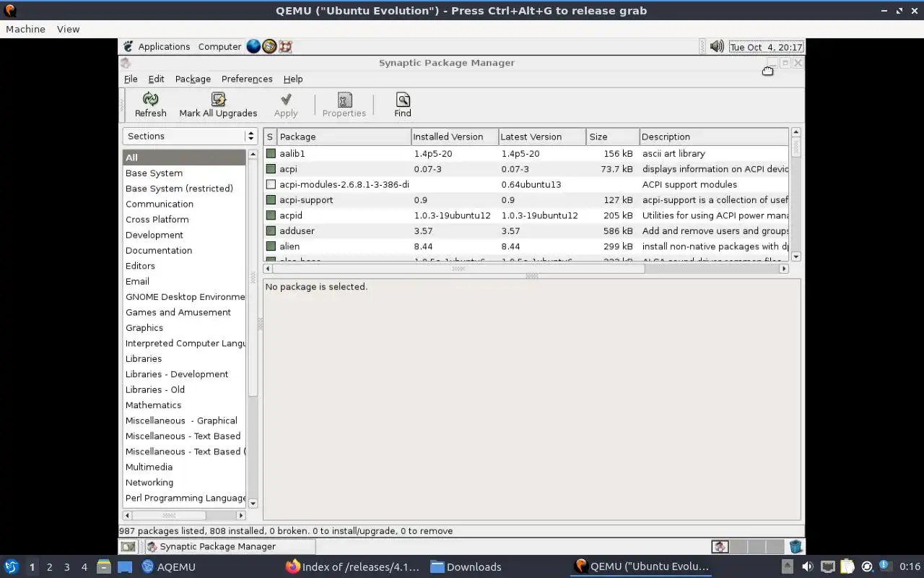Click the help lifesaver launcher icon
Screen dimensions: 924x578
coord(285,46)
